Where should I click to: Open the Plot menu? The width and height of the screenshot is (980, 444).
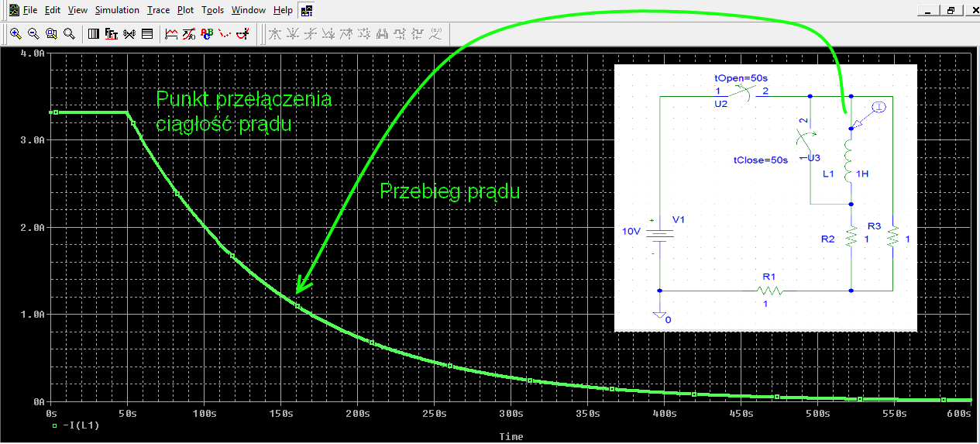(x=185, y=10)
